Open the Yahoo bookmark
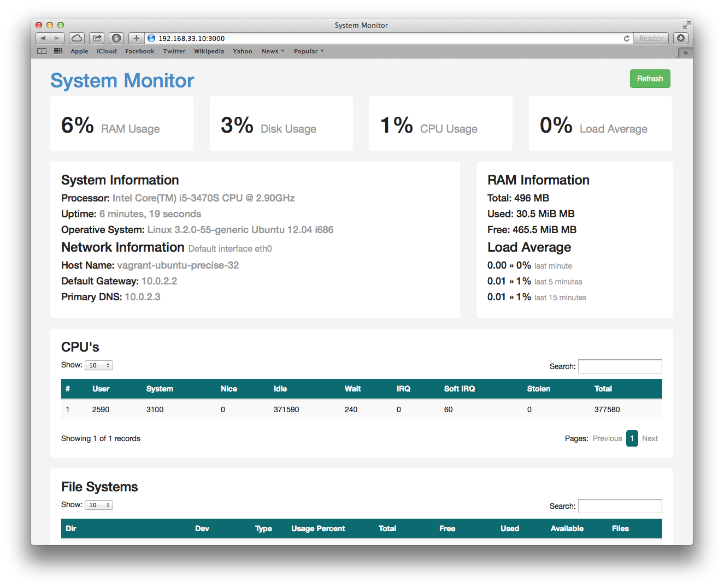This screenshot has height=588, width=724. 243,51
